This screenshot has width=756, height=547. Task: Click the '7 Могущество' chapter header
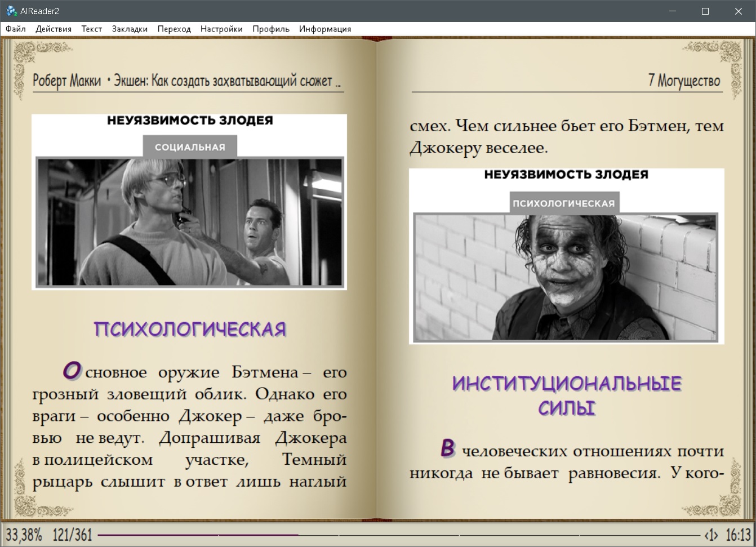pos(684,81)
